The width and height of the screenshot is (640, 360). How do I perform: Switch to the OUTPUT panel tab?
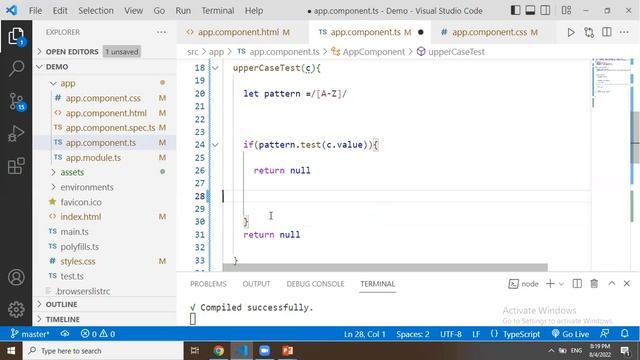(x=256, y=284)
